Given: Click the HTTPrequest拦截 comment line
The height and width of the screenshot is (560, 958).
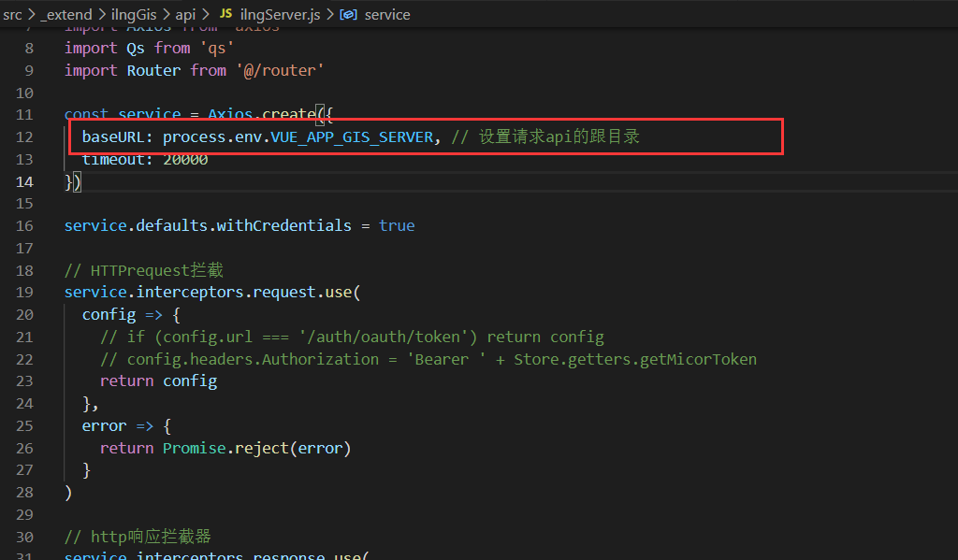Looking at the screenshot, I should 144,271.
